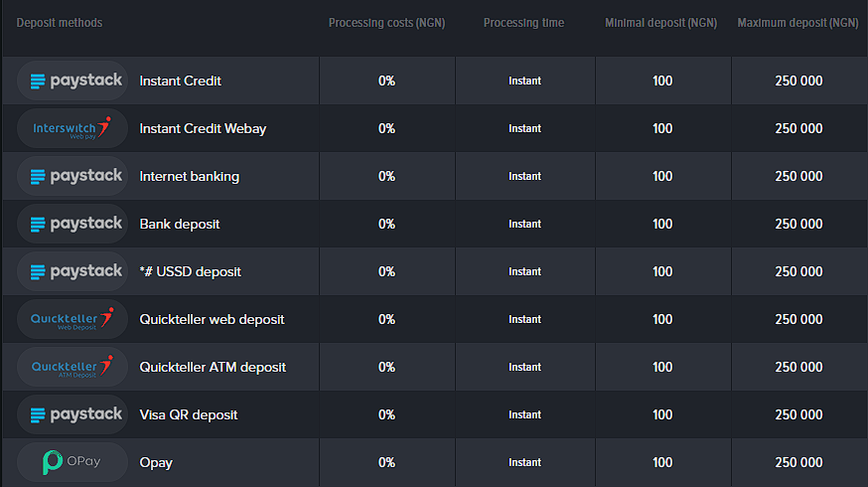The height and width of the screenshot is (487, 868).
Task: Click the Deposit methods column header
Action: tap(60, 23)
